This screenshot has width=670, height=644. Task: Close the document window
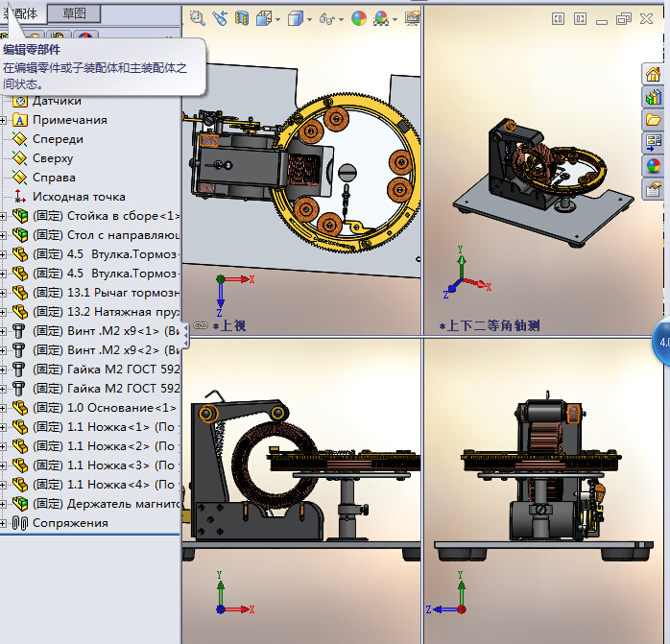(x=647, y=19)
